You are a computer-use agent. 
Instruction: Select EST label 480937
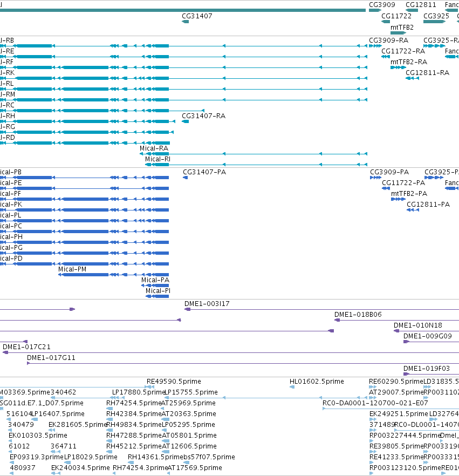pos(23,468)
